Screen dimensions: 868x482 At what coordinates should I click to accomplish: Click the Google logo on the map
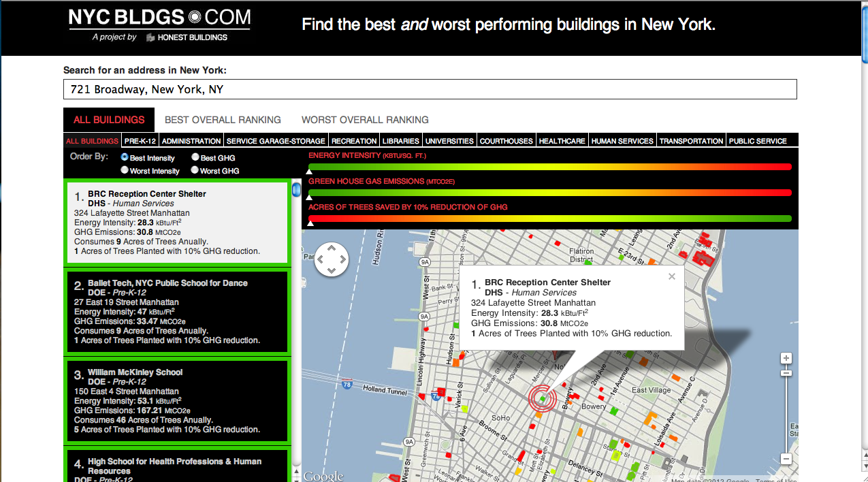[323, 476]
